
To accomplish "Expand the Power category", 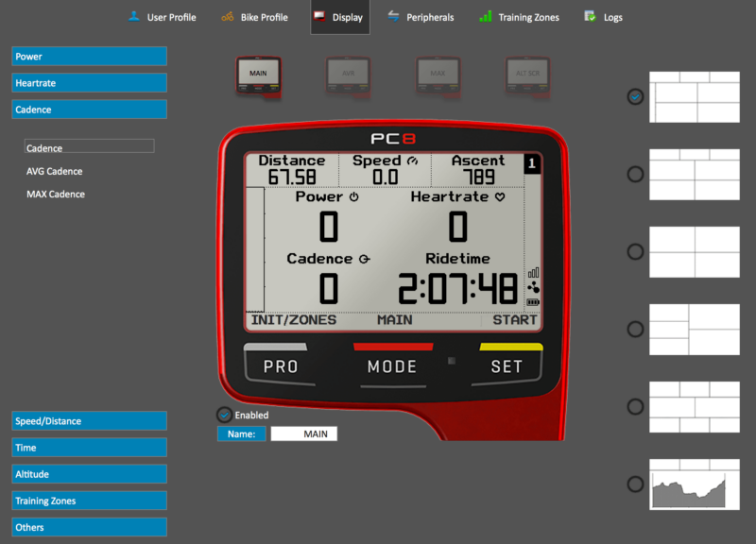I will pos(89,57).
